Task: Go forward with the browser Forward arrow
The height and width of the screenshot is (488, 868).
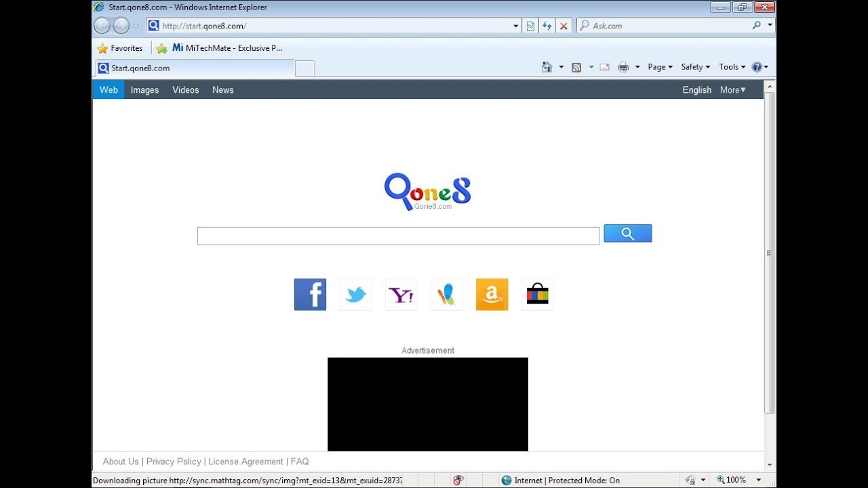Action: (x=121, y=26)
